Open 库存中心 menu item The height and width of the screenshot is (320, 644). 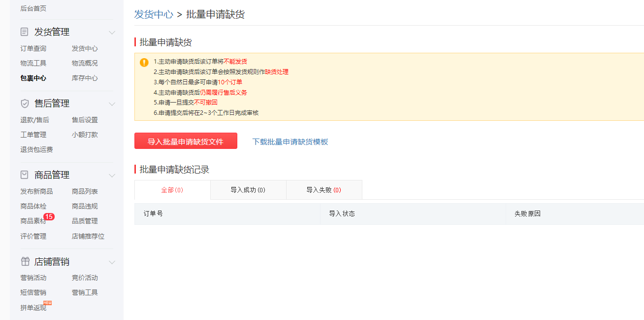(x=85, y=78)
